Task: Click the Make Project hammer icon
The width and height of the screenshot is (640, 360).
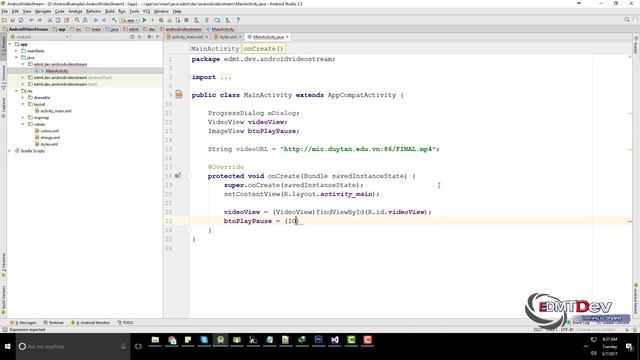Action: pyautogui.click(x=114, y=20)
